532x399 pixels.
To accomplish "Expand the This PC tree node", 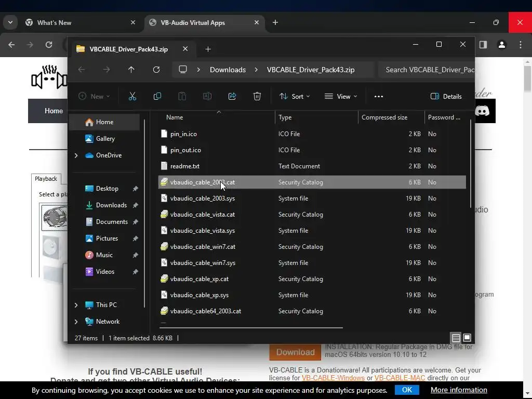I will (x=76, y=305).
